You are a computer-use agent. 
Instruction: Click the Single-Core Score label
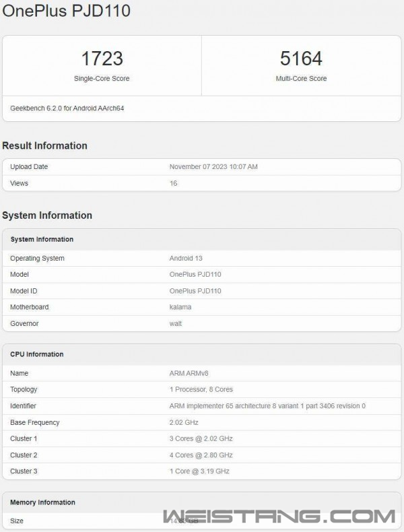pos(102,78)
